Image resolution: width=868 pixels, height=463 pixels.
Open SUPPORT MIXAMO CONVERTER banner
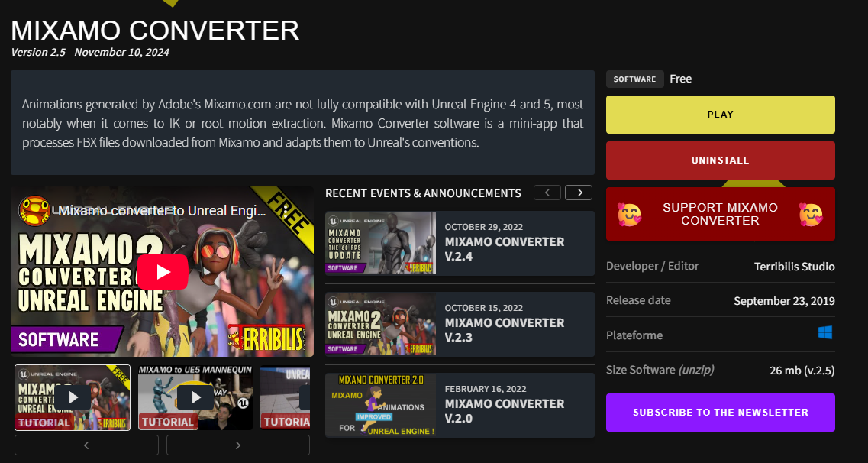tap(720, 215)
